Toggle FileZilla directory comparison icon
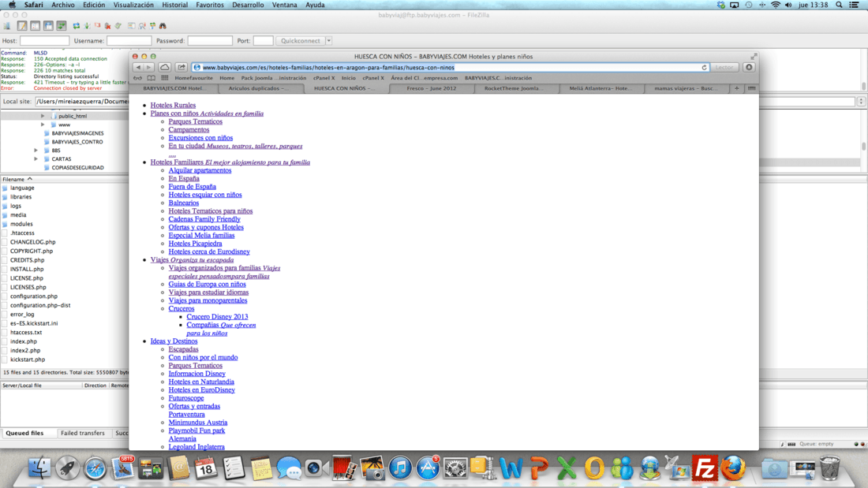Screen dimensions: 868x488 142,26
